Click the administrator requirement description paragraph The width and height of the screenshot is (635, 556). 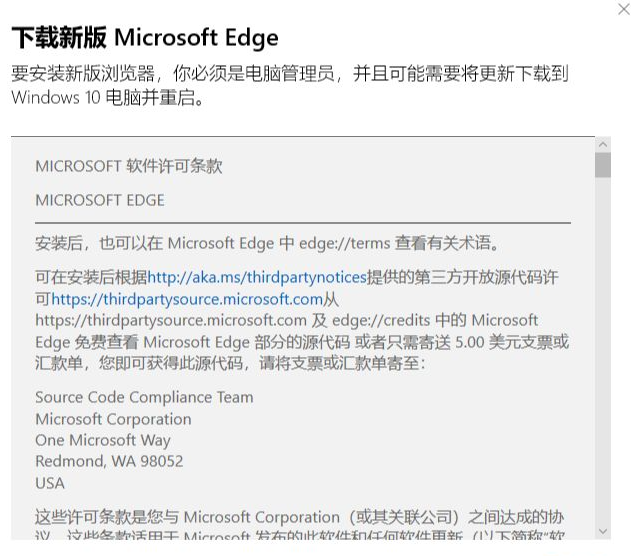click(290, 85)
